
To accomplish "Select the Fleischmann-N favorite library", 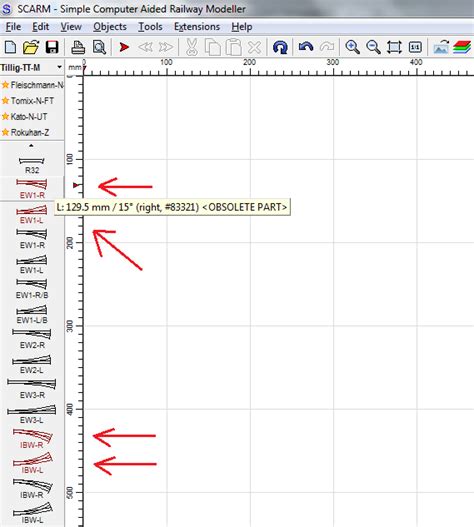I will [32, 85].
